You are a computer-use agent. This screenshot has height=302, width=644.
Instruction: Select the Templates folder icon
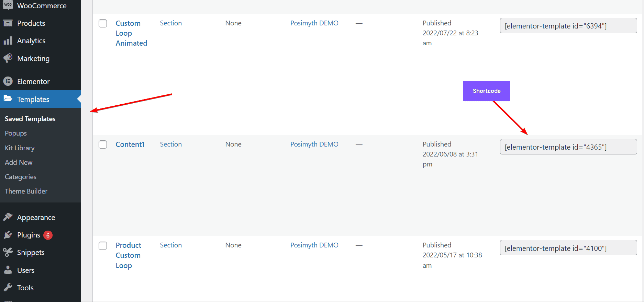tap(9, 99)
